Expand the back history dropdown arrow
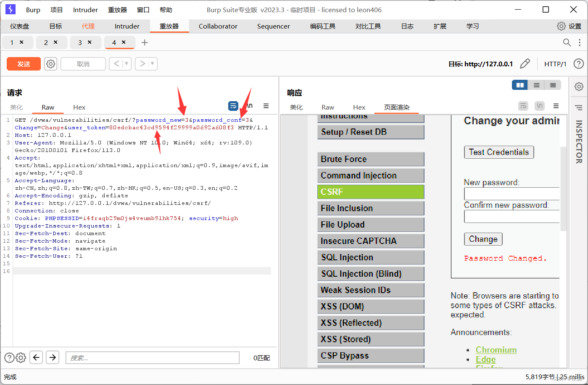 127,64
